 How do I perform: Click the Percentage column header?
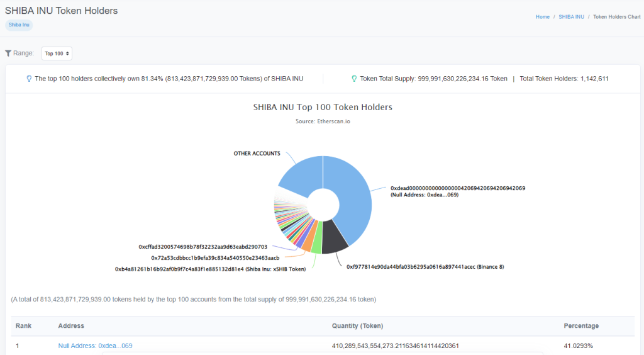[581, 326]
